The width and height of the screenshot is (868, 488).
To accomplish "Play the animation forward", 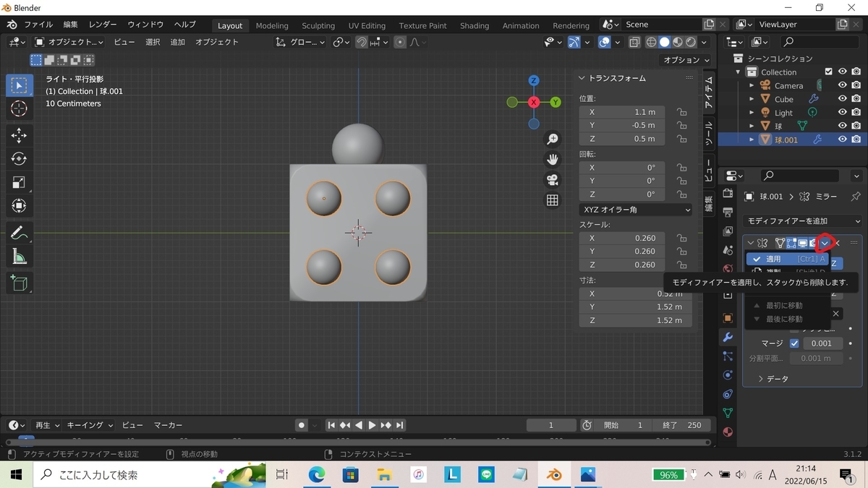I will [x=372, y=425].
